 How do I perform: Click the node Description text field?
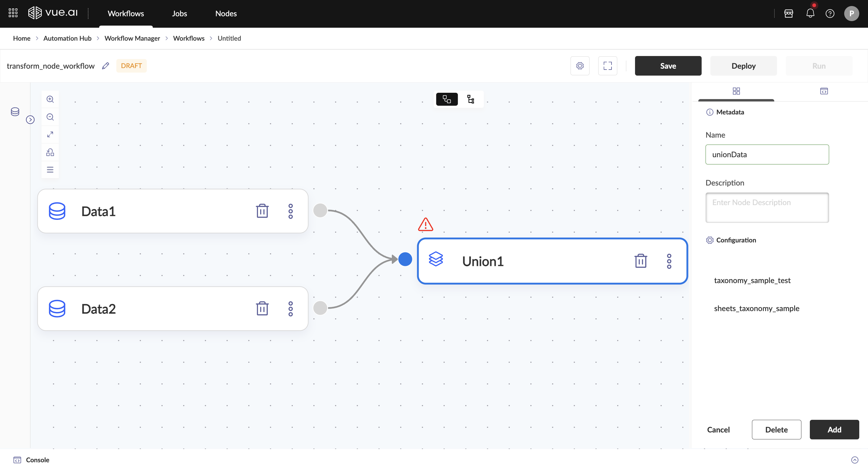click(767, 207)
